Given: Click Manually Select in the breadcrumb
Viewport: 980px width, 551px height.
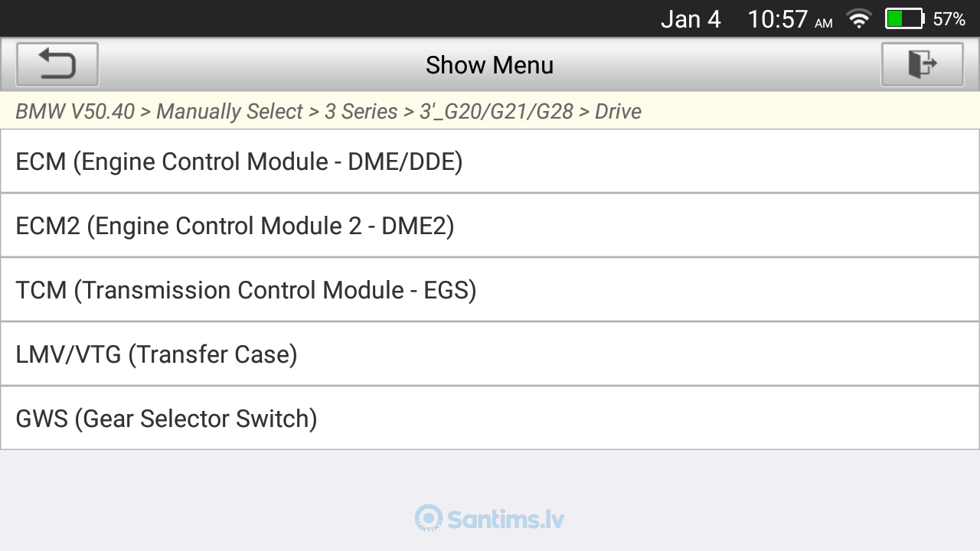Looking at the screenshot, I should pyautogui.click(x=230, y=112).
